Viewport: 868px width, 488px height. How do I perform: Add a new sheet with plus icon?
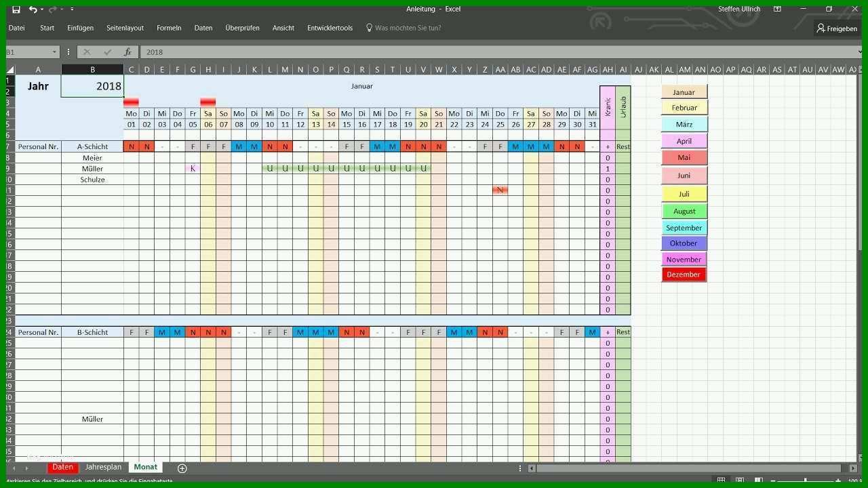tap(182, 468)
